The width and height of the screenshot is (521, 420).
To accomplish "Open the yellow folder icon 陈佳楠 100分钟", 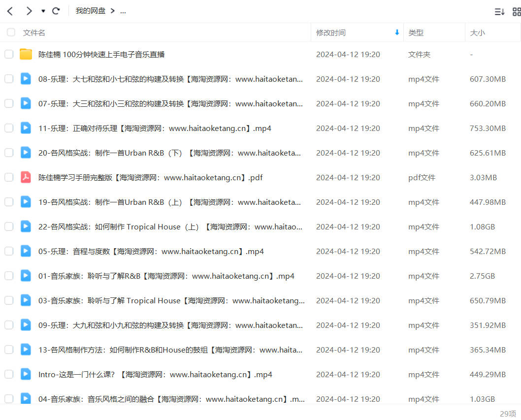I will coord(26,54).
